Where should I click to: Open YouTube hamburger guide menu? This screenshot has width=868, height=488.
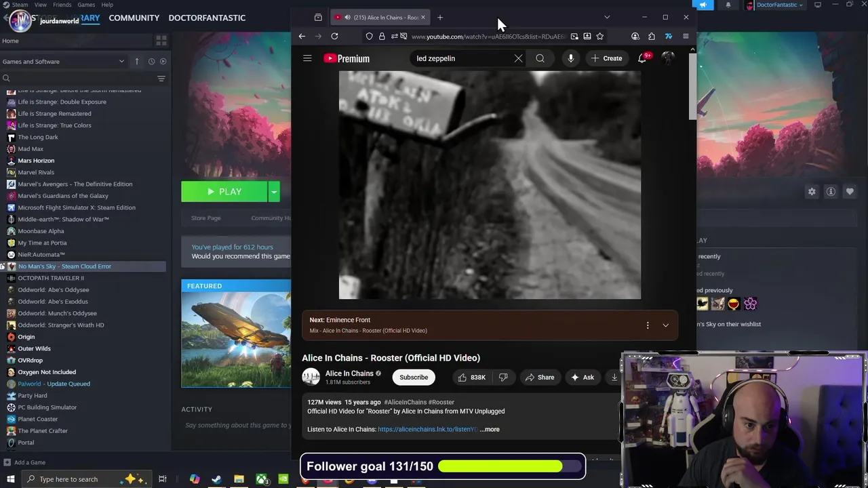[307, 58]
